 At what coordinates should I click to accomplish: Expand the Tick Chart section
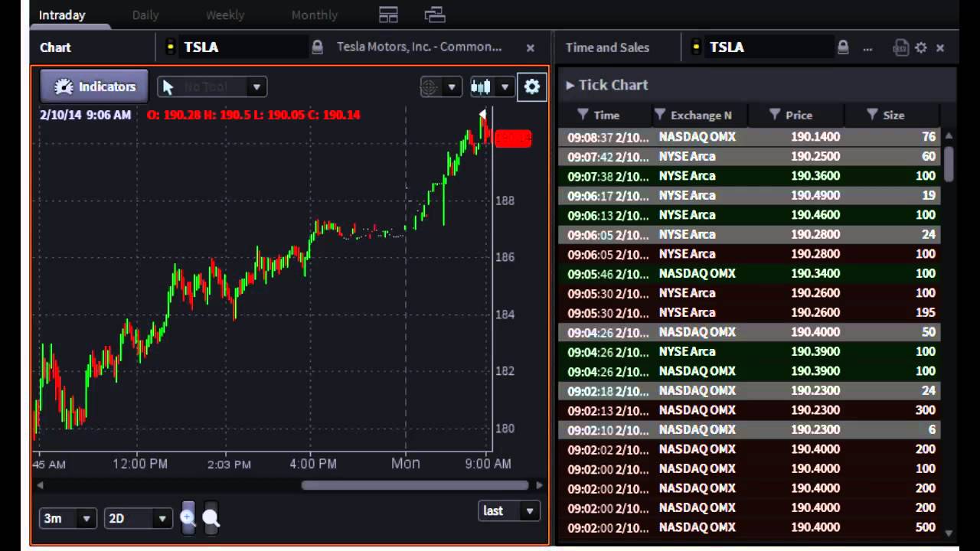coord(607,85)
